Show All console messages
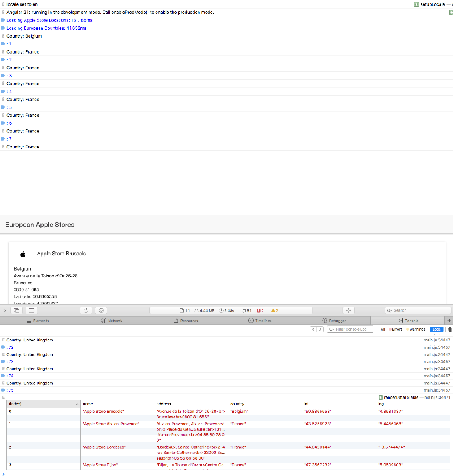 click(382, 329)
